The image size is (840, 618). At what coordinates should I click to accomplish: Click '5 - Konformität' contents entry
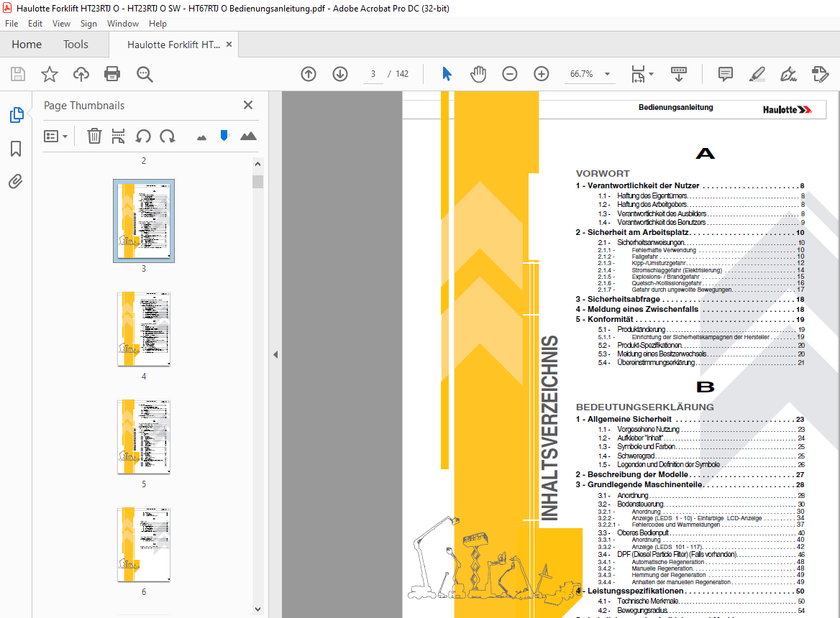coord(690,320)
